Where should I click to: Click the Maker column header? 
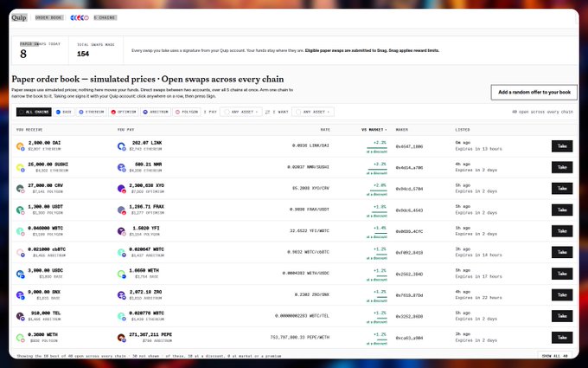coord(401,130)
